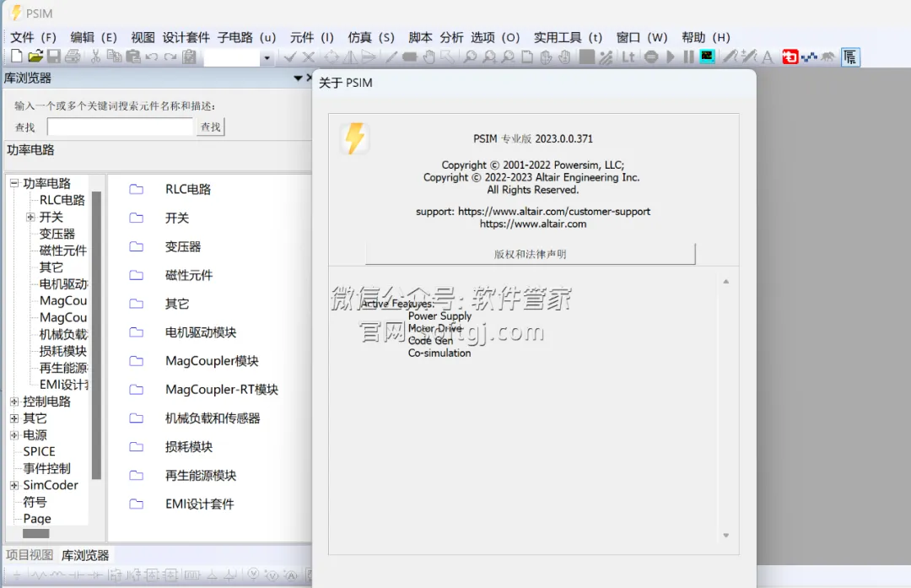The width and height of the screenshot is (911, 588).
Task: Select 事件控制 in the library tree
Action: pyautogui.click(x=46, y=468)
